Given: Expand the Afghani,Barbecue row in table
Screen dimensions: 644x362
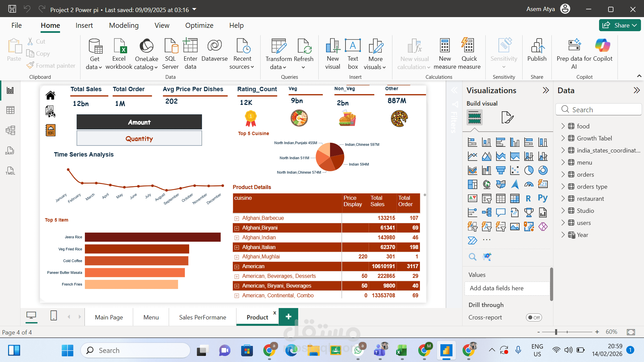Looking at the screenshot, I should [x=237, y=219].
